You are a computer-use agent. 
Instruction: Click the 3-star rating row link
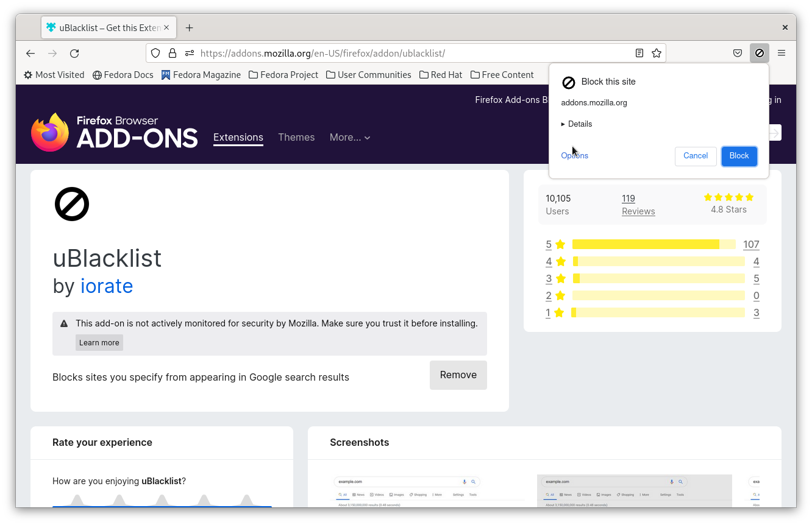[x=556, y=278]
